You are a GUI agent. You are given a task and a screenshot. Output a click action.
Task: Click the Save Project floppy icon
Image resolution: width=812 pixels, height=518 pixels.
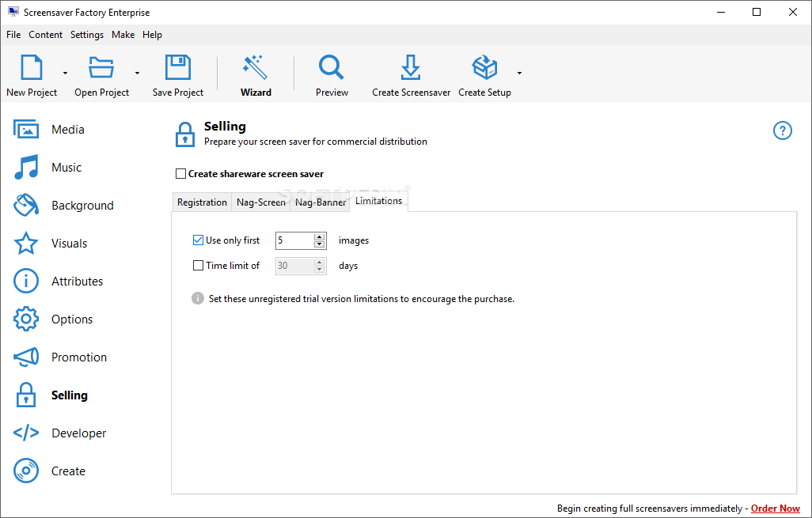[177, 67]
